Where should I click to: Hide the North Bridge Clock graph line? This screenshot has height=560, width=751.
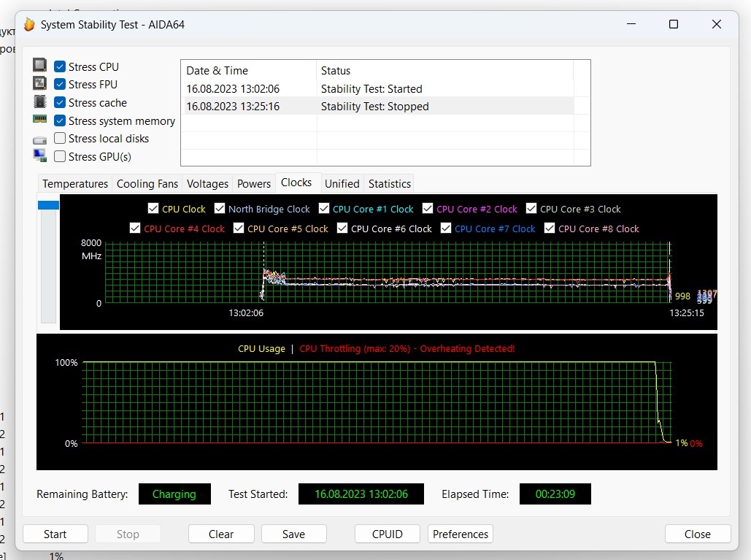[x=220, y=209]
